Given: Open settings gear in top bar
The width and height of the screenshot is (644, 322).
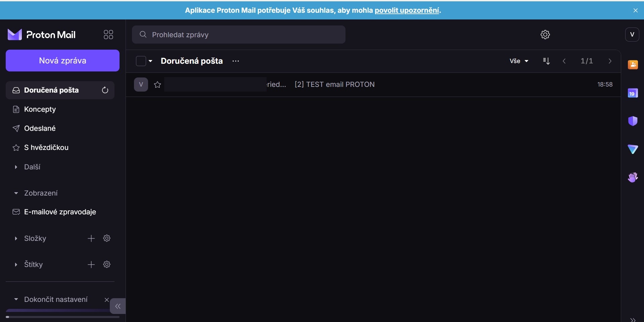Looking at the screenshot, I should point(545,35).
